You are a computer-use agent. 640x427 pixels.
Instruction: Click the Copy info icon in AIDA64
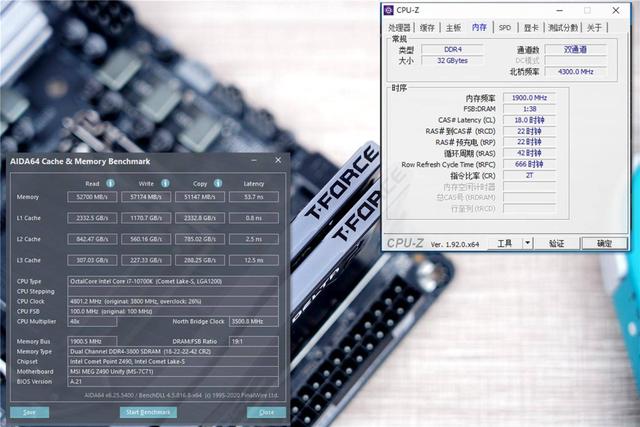(x=218, y=183)
